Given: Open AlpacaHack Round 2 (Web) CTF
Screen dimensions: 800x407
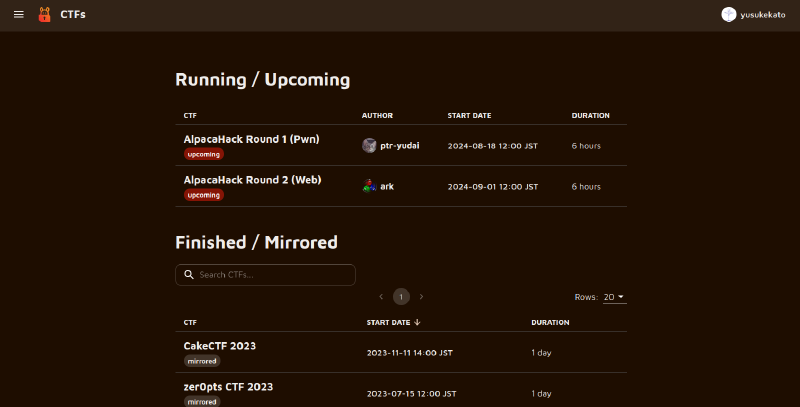Looking at the screenshot, I should pos(251,180).
